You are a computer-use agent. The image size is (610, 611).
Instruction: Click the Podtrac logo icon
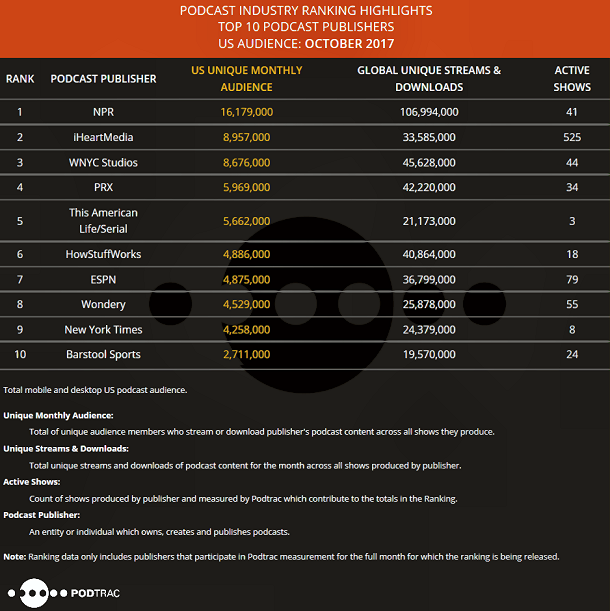tap(37, 593)
